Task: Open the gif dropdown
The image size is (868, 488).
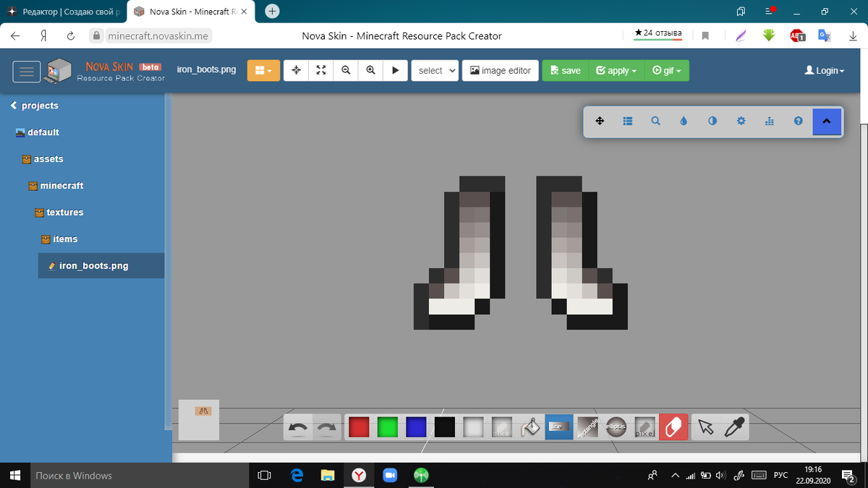Action: pos(666,70)
